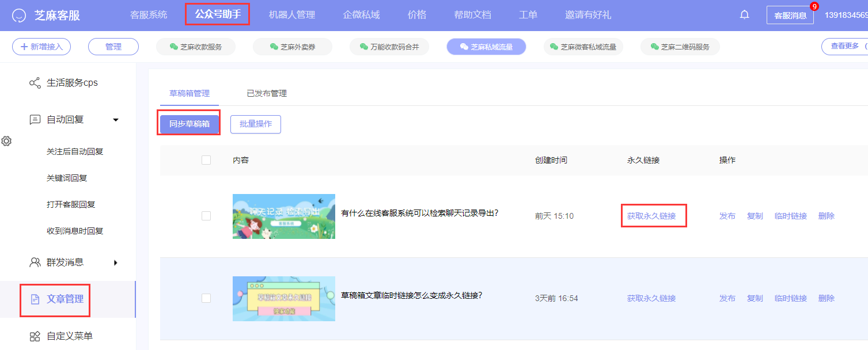The width and height of the screenshot is (868, 350).
Task: Collapse the 自动回复 menu arrow
Action: [116, 120]
